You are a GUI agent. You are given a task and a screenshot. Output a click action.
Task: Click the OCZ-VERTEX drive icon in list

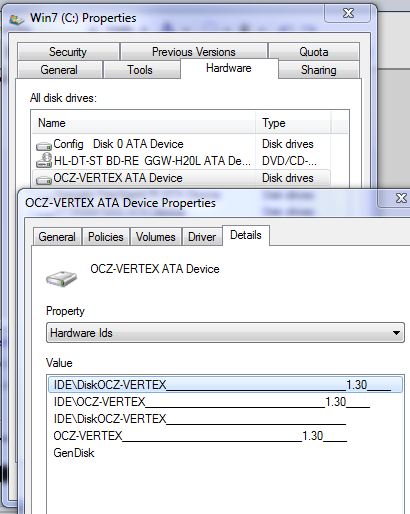(44, 180)
